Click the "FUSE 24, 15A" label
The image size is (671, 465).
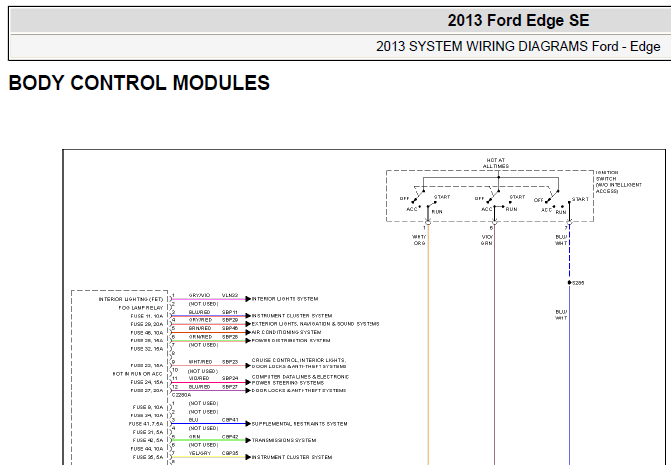coord(147,382)
